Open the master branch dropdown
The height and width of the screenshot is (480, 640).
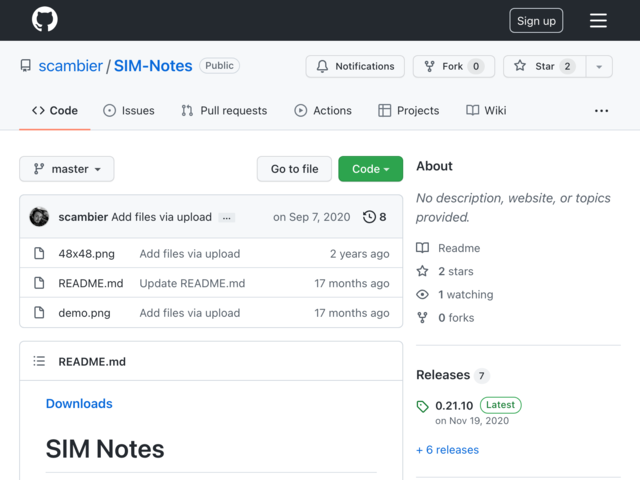point(67,169)
